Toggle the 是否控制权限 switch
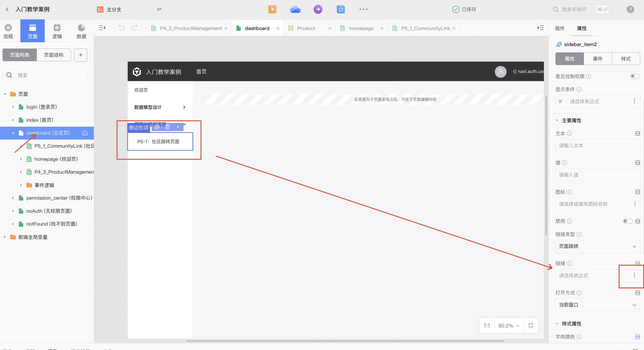644x350 pixels. point(635,76)
